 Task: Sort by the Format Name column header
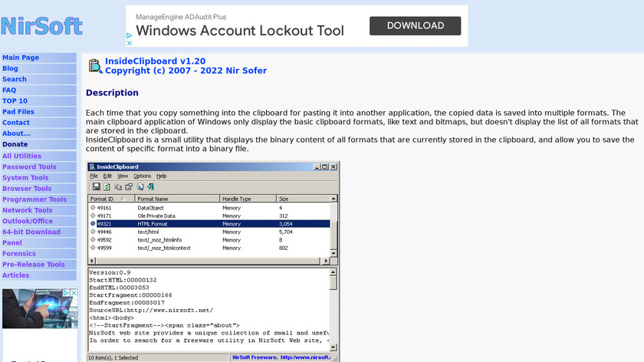pyautogui.click(x=177, y=199)
